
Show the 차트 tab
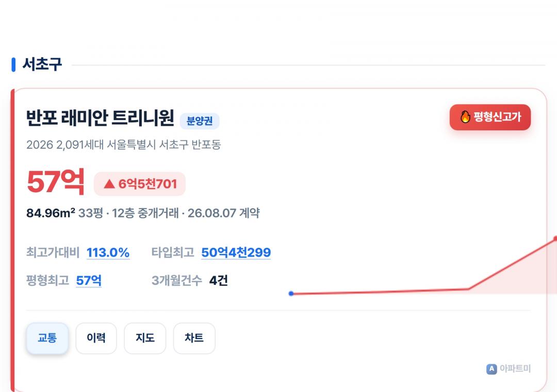tap(194, 338)
